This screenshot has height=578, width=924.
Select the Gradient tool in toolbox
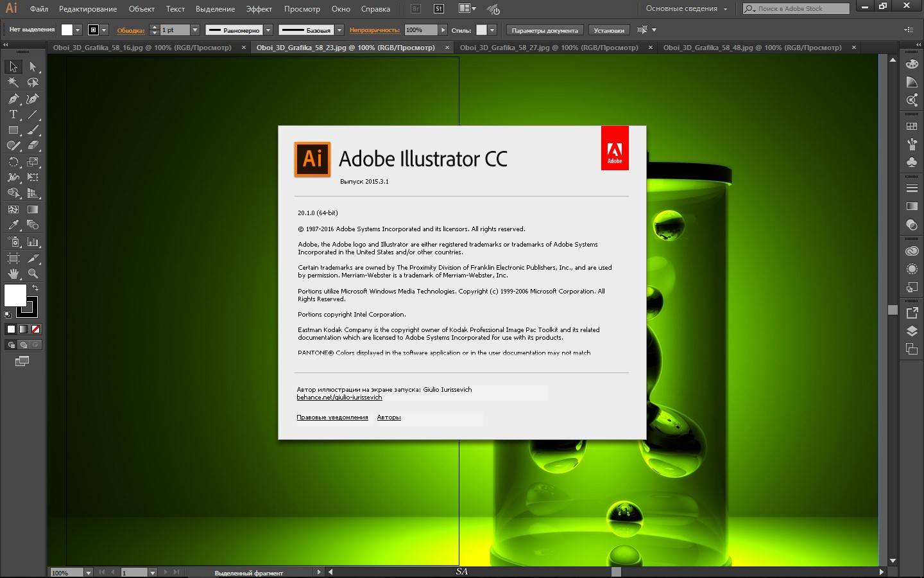coord(33,209)
